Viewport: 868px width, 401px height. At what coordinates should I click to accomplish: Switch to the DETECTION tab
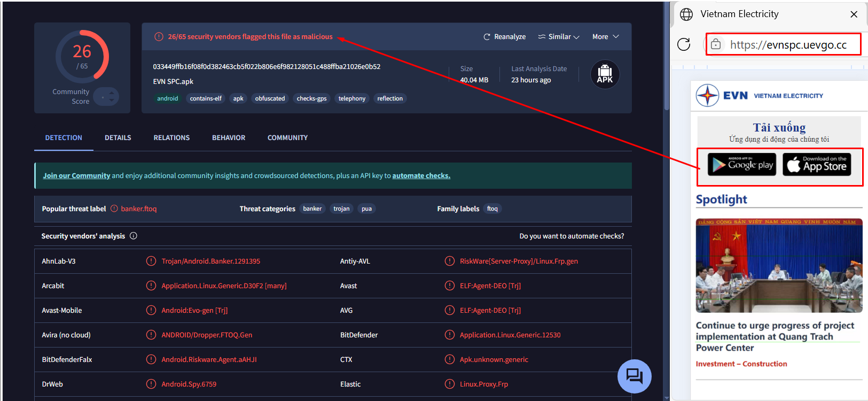(x=64, y=138)
